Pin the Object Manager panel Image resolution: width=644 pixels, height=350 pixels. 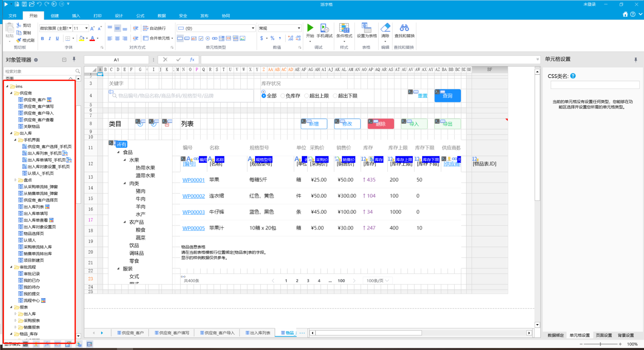coord(74,59)
